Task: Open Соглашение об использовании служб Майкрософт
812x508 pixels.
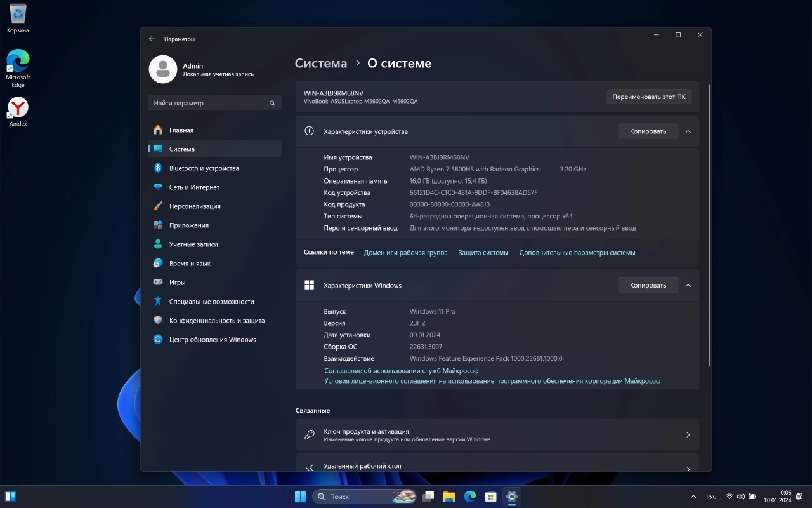Action: 403,370
